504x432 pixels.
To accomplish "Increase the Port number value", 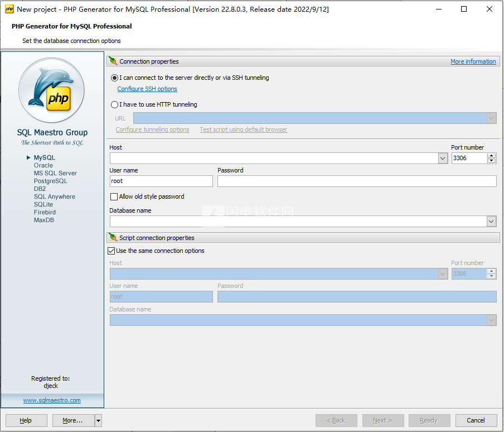I will [491, 156].
